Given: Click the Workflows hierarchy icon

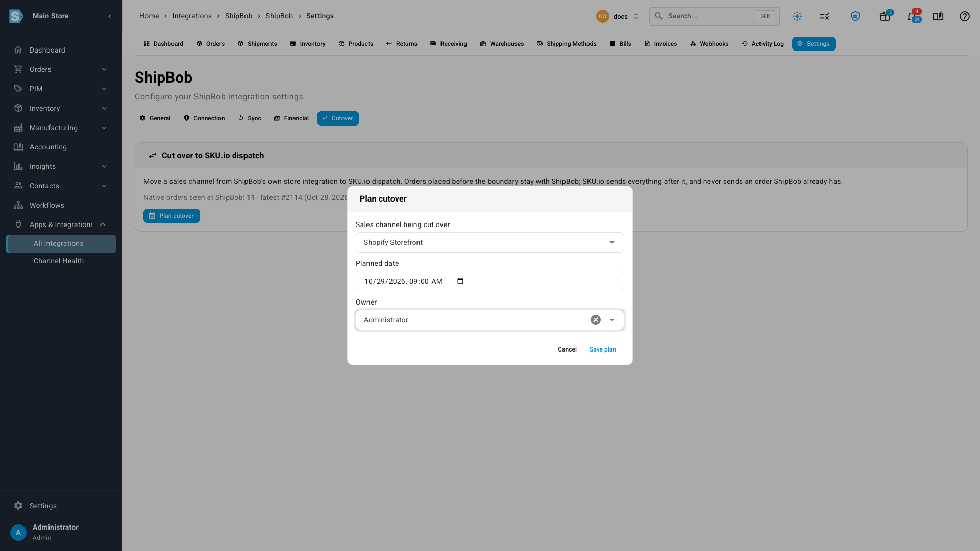Looking at the screenshot, I should coord(18,205).
